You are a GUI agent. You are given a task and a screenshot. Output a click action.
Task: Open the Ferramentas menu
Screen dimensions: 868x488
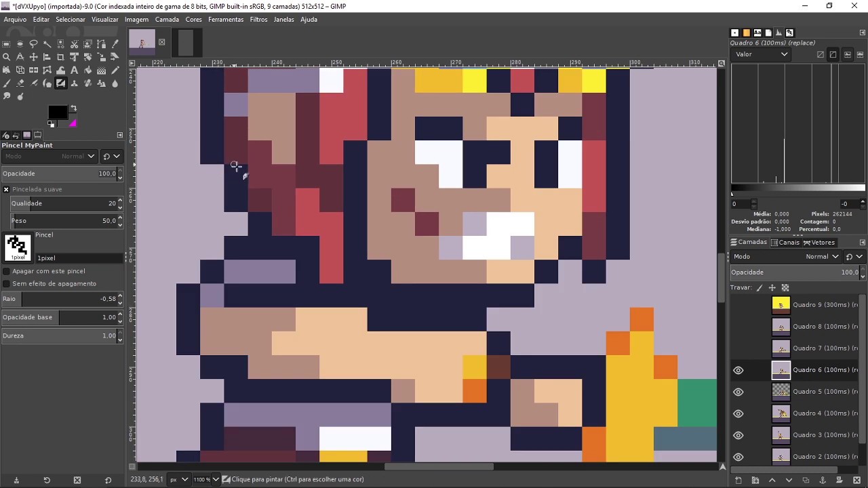226,20
